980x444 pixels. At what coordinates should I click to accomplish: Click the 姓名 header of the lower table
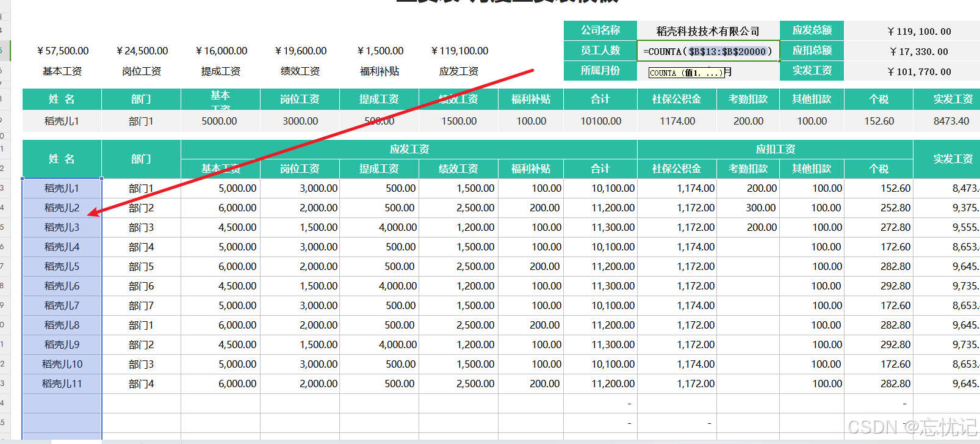pos(62,159)
